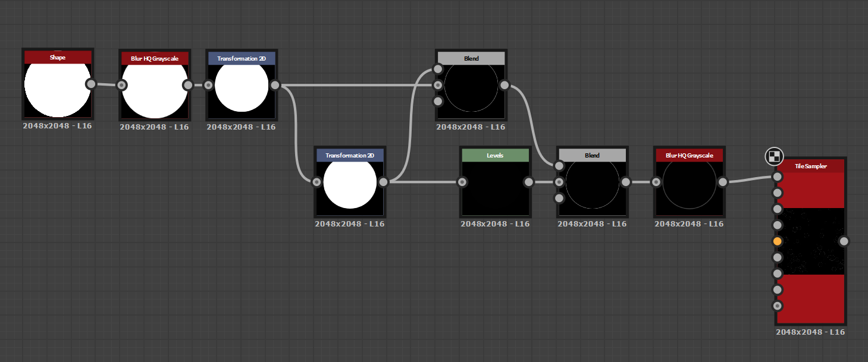Click upper Transformation 2D title bar
The image size is (868, 362).
tap(242, 58)
